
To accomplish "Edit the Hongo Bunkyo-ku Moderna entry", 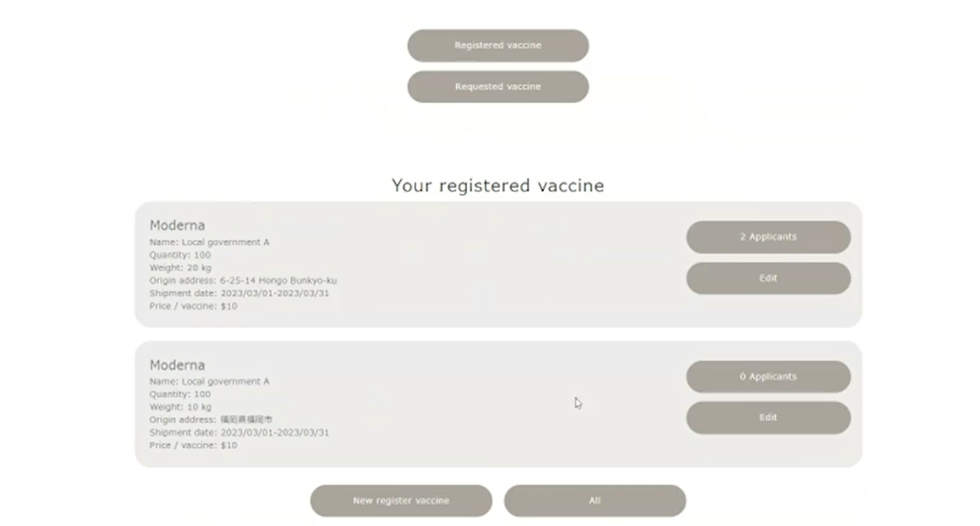I will pos(768,279).
